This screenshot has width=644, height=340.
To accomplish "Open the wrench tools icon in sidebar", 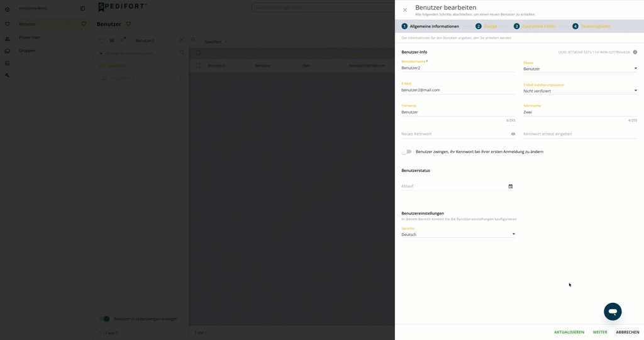I will pyautogui.click(x=7, y=75).
